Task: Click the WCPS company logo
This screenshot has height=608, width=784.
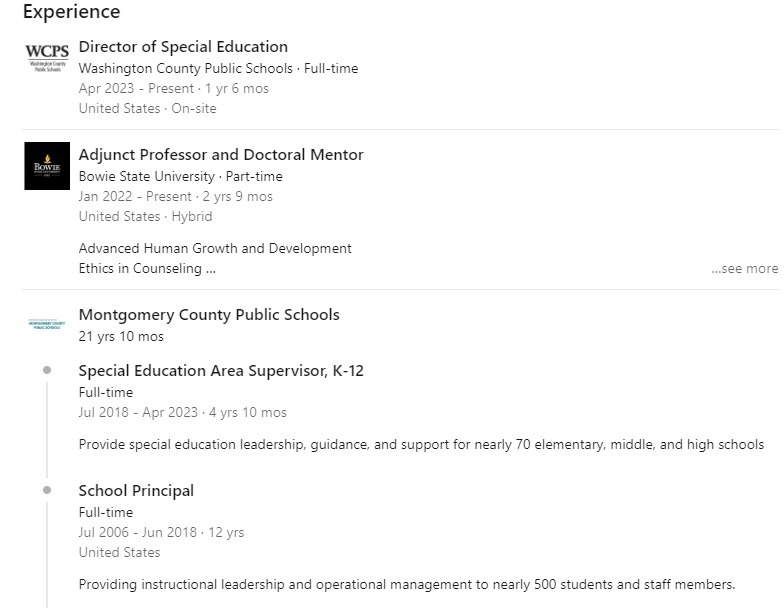Action: pyautogui.click(x=47, y=58)
